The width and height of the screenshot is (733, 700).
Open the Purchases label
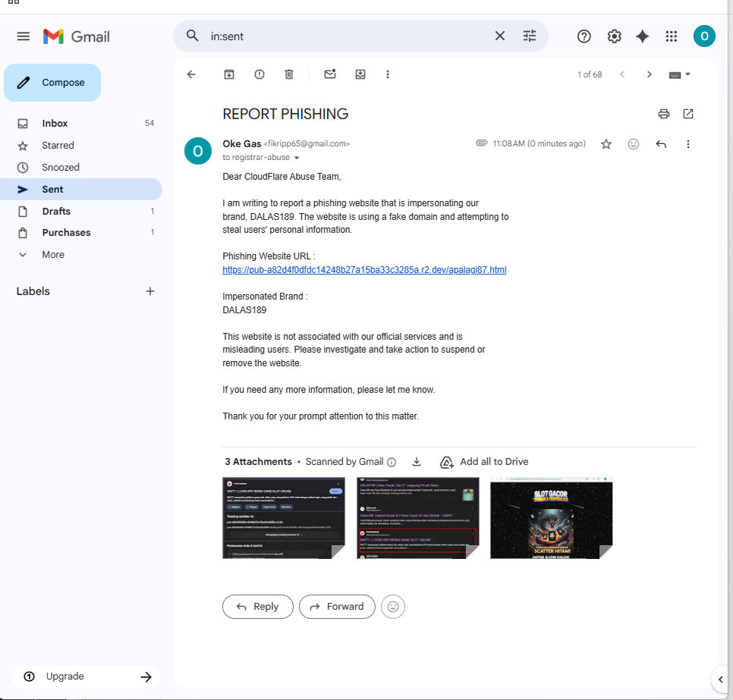point(81,233)
